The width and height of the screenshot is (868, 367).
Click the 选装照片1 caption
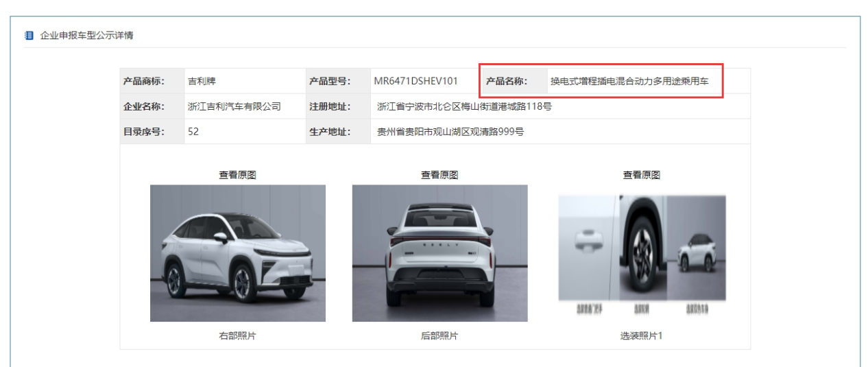pos(642,335)
